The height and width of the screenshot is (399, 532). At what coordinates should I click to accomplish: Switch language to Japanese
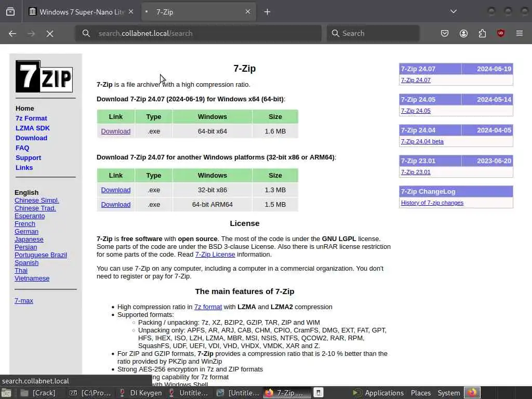[x=29, y=239]
